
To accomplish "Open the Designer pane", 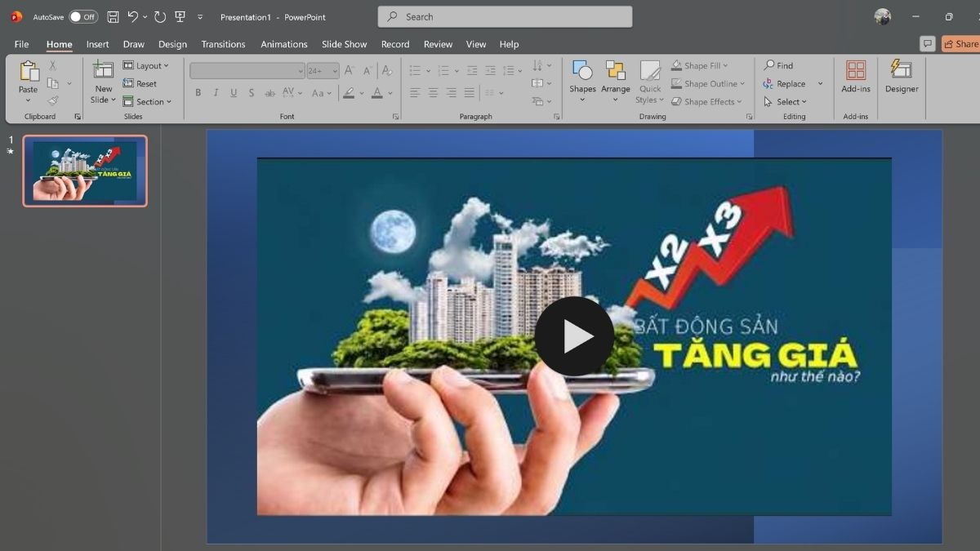I will coord(902,76).
